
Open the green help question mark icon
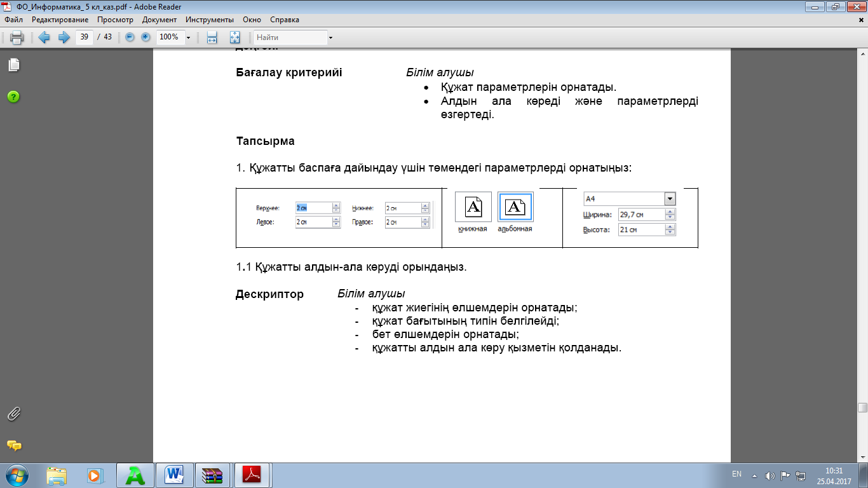pos(13,97)
